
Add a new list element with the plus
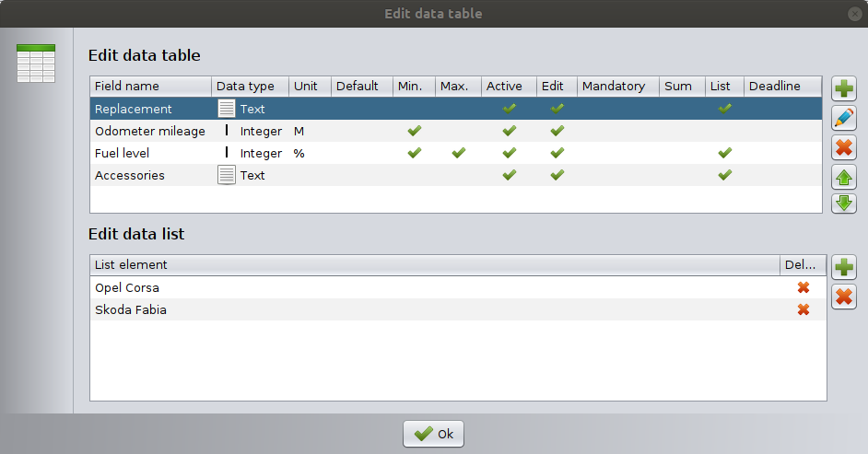click(843, 268)
